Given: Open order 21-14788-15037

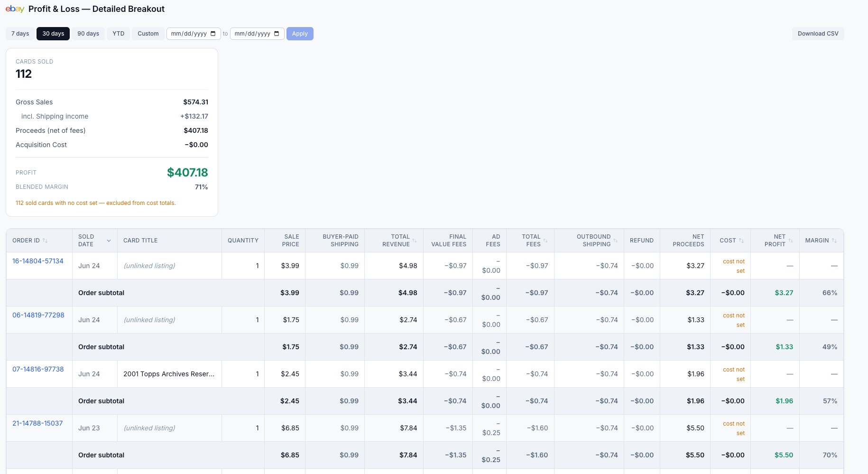Looking at the screenshot, I should [x=37, y=423].
